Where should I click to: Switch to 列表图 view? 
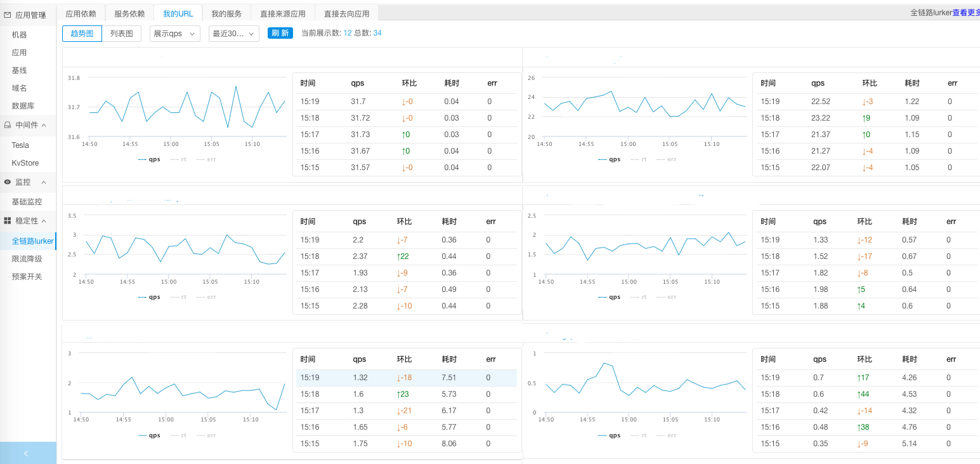(x=121, y=34)
